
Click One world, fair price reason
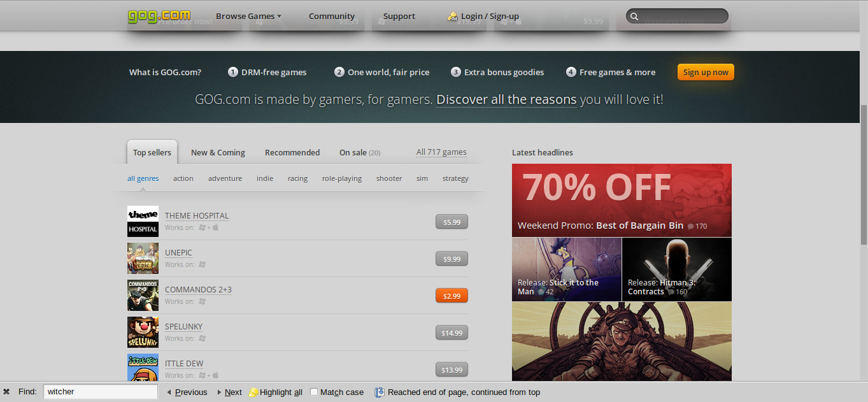[x=382, y=72]
